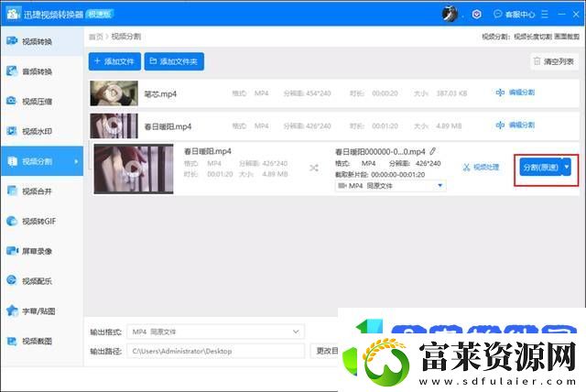This screenshot has width=586, height=392.
Task: Click the 视频长度切割 hint text in the header
Action: [533, 37]
